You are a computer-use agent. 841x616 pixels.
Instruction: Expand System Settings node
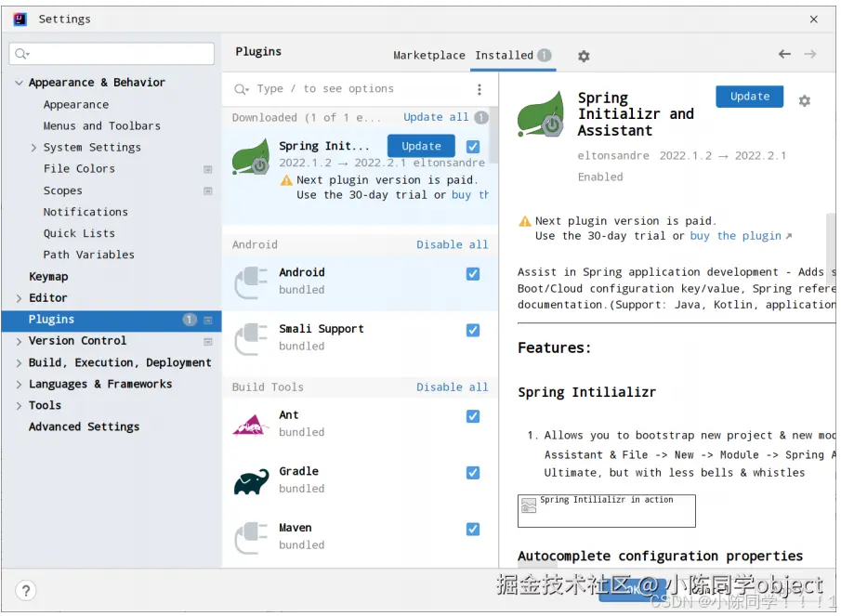coord(33,148)
